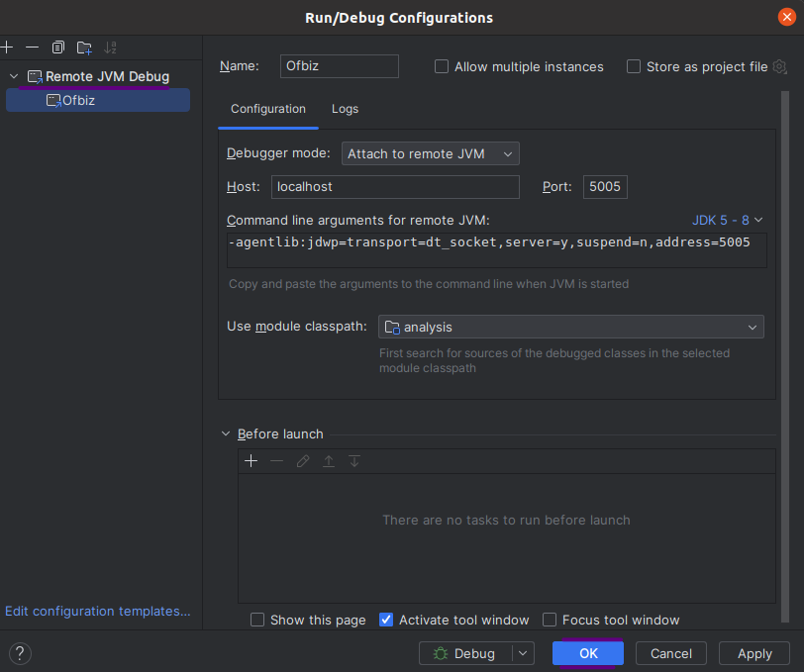Click the Host field containing localhost

click(x=395, y=187)
